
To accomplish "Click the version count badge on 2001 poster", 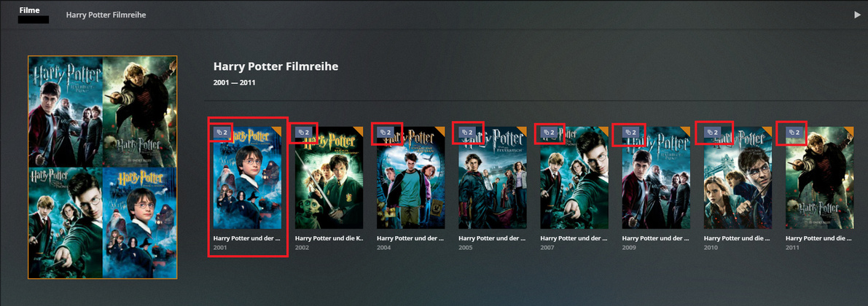I will (x=222, y=133).
